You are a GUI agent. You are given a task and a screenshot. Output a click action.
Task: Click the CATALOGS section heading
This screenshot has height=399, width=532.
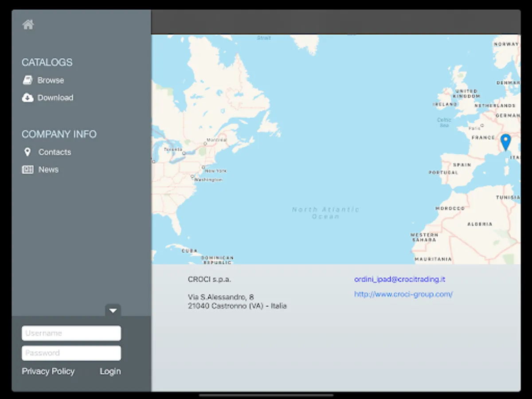[47, 63]
